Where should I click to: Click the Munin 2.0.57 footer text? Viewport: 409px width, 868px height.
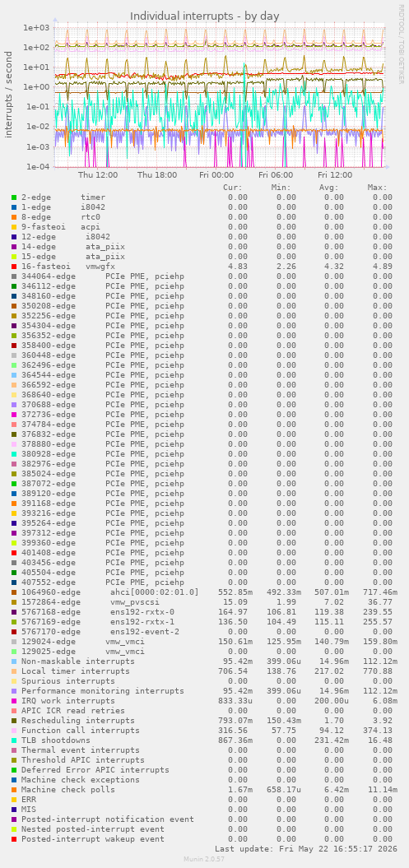pyautogui.click(x=204, y=859)
